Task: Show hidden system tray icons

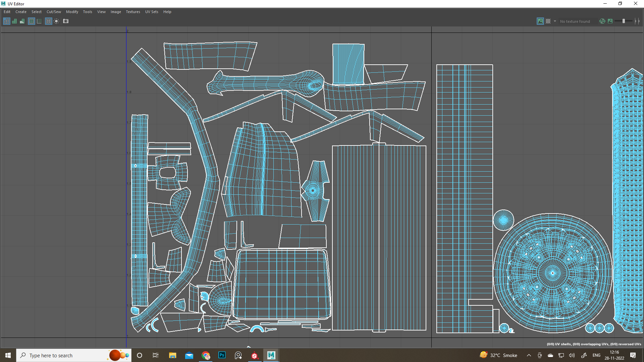Action: point(529,355)
